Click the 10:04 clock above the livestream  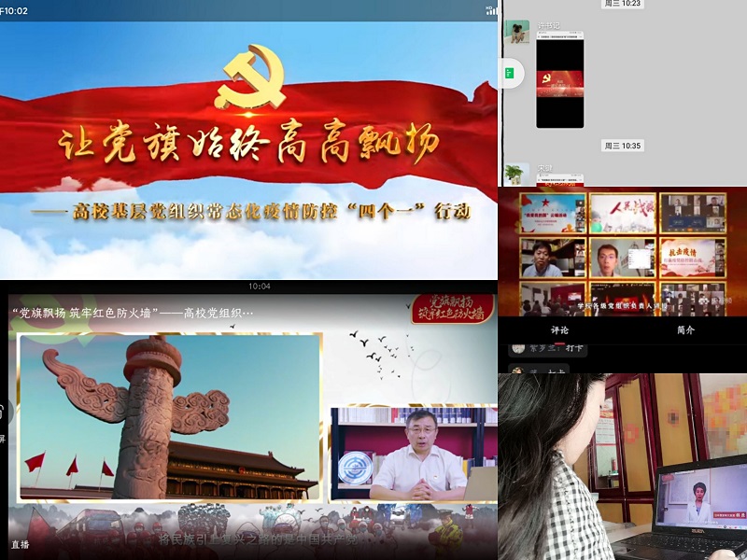260,287
